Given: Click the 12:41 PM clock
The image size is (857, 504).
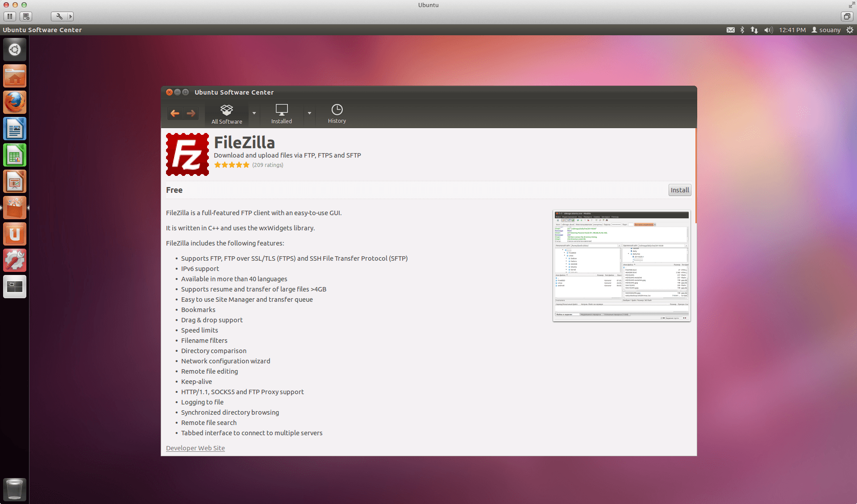Looking at the screenshot, I should click(792, 30).
